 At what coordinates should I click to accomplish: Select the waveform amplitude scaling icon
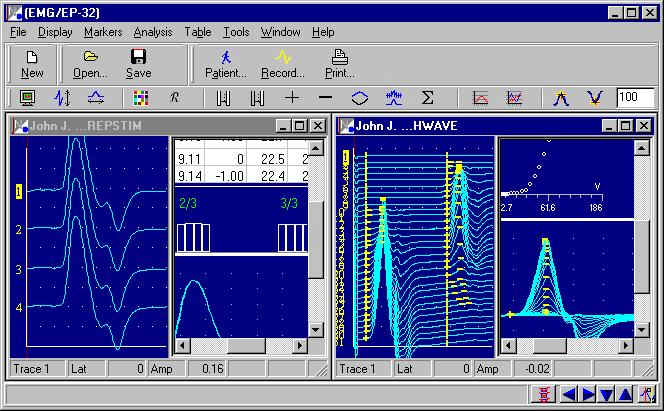click(62, 98)
